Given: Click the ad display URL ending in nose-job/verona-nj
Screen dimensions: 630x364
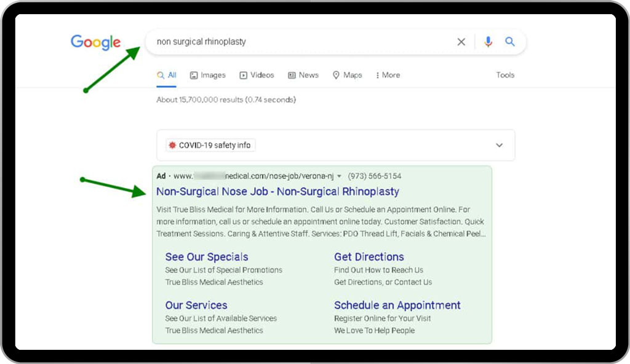Looking at the screenshot, I should [253, 176].
